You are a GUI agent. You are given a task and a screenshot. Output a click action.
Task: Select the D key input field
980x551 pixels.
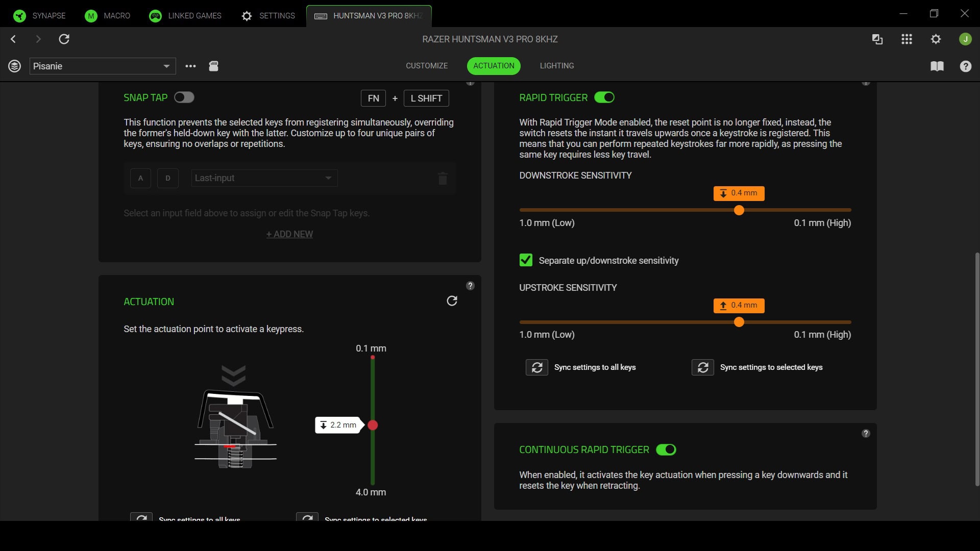(x=168, y=178)
